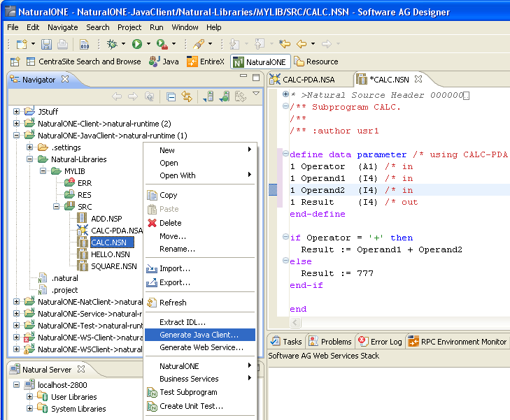Switch to the Java perspective

[164, 61]
